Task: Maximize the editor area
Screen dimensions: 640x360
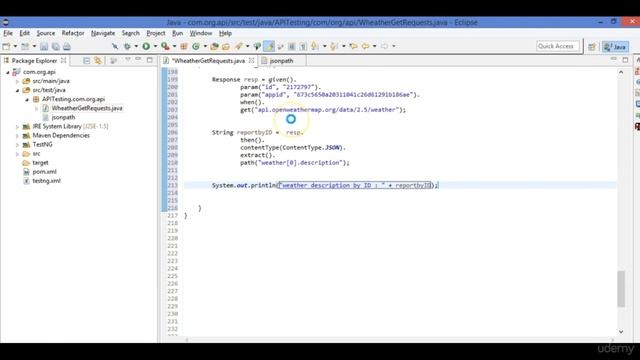Action: [625, 60]
